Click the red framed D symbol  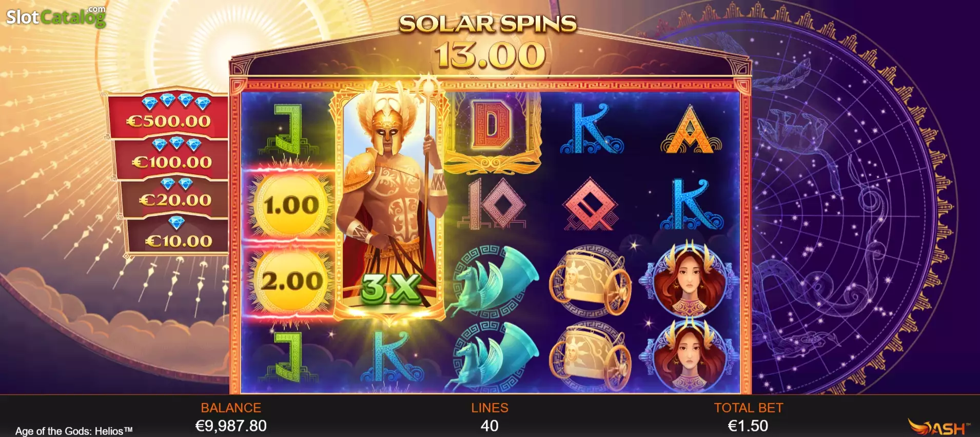coord(491,129)
